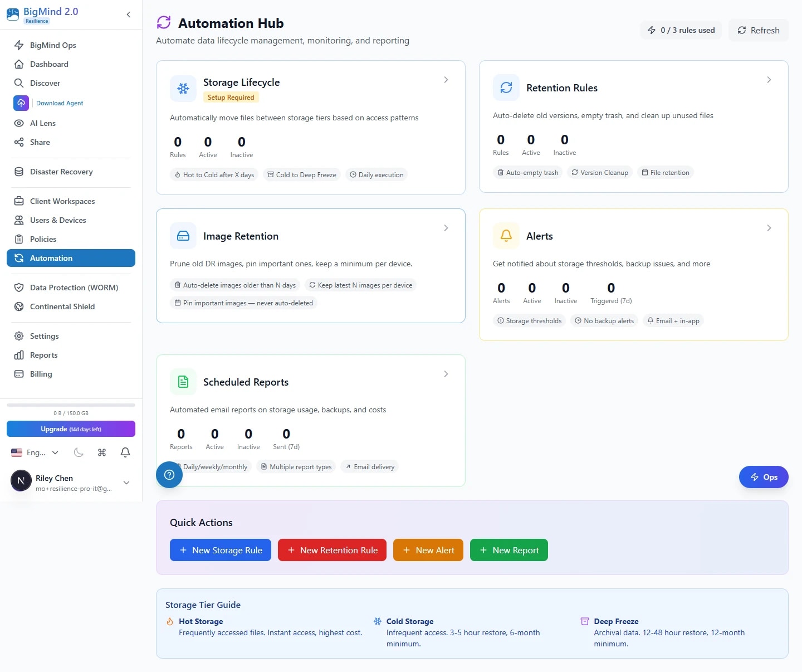Click the Continental Shield globe icon
This screenshot has height=672, width=802.
click(x=19, y=306)
